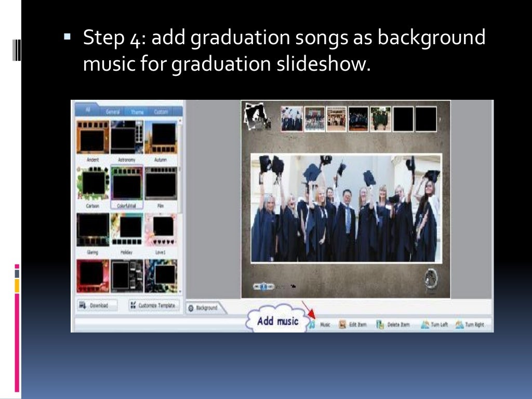The height and width of the screenshot is (399, 532).
Task: Click the Music text label
Action: [x=325, y=325]
